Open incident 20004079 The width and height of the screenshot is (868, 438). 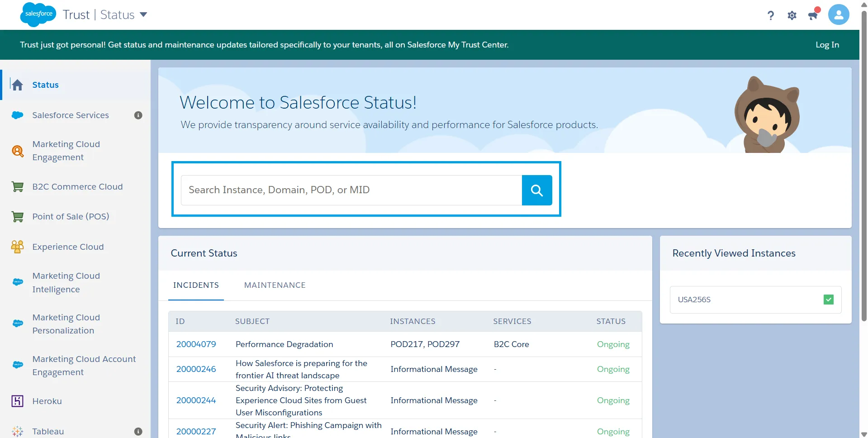[196, 344]
